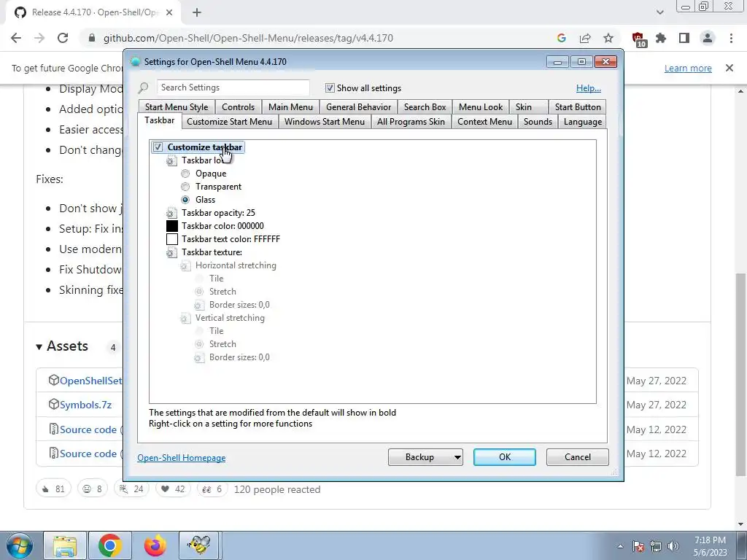Select Opaque taskbar look
Viewport: 747px width, 560px height.
185,174
